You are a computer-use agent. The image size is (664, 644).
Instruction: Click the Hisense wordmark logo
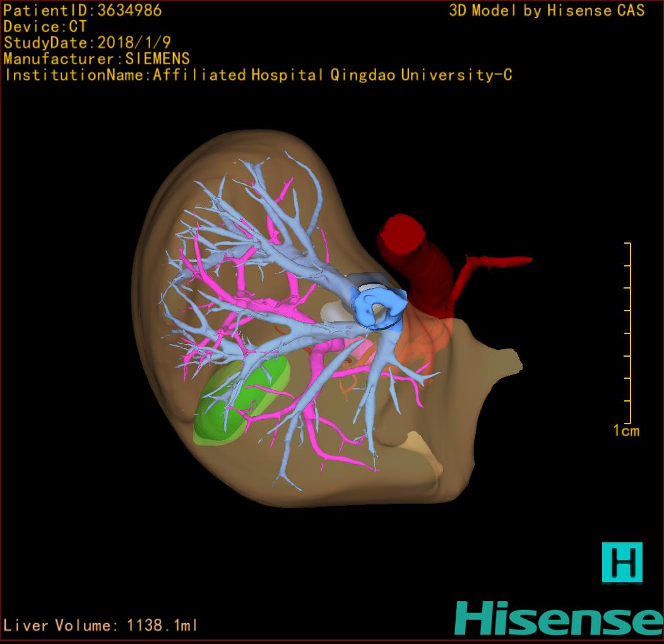pyautogui.click(x=559, y=617)
